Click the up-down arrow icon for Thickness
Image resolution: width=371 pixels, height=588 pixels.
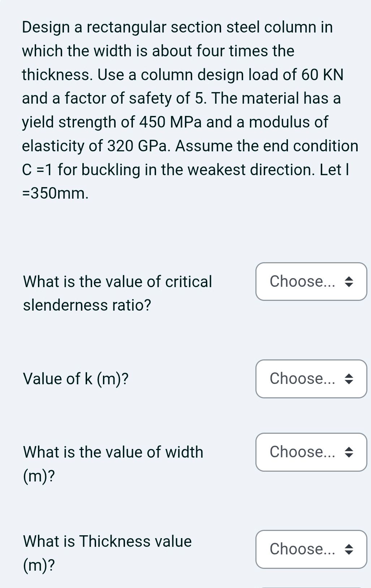coord(349,549)
